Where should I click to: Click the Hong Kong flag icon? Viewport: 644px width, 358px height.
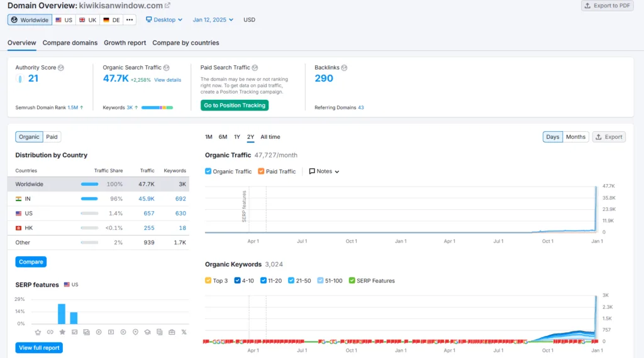coord(18,228)
